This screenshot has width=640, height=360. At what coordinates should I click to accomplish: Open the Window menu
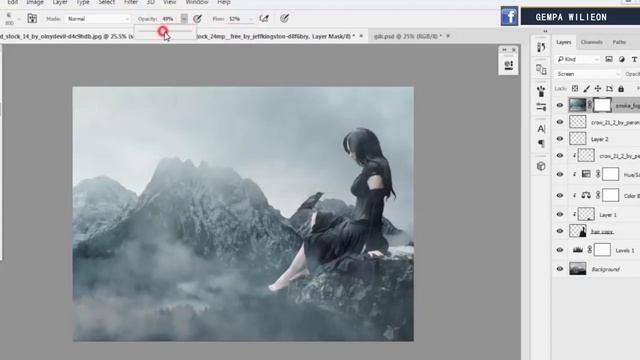point(197,2)
